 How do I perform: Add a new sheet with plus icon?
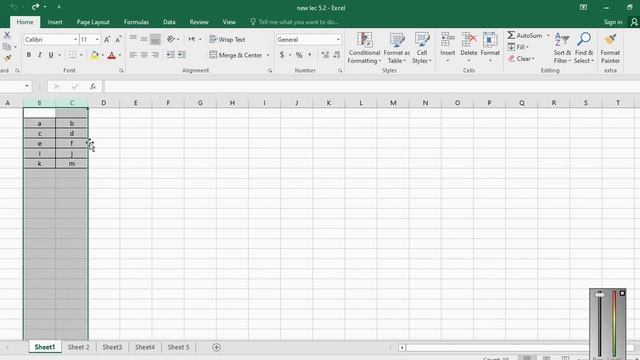point(216,347)
